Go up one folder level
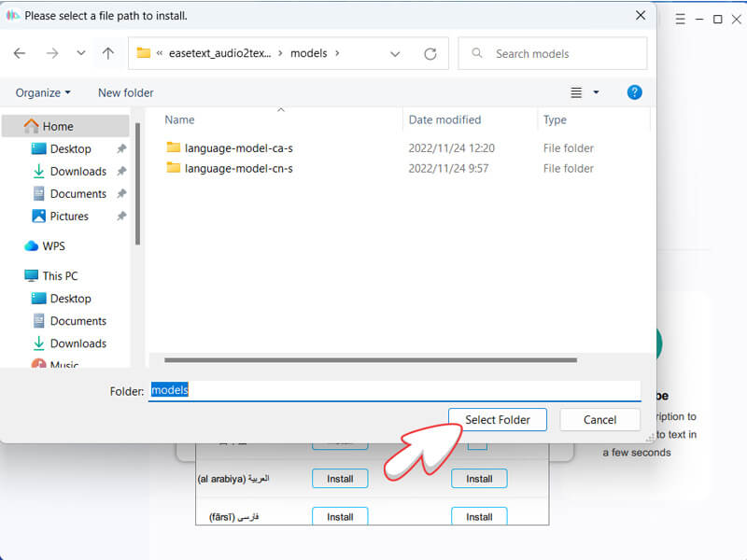The image size is (747, 560). (108, 53)
